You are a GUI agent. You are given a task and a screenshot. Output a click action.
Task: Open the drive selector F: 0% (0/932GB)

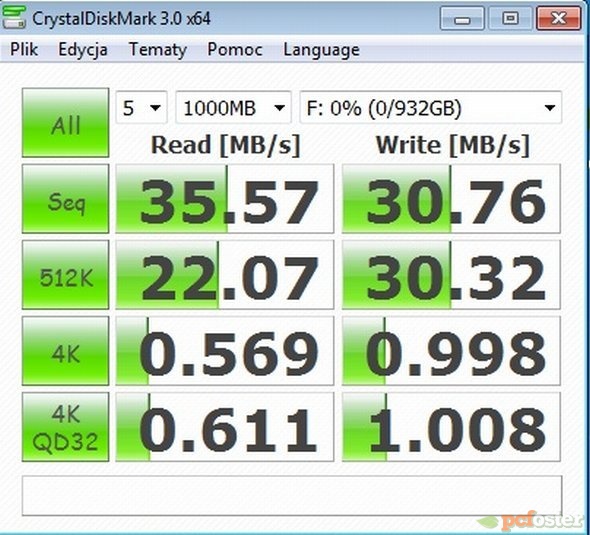[431, 108]
